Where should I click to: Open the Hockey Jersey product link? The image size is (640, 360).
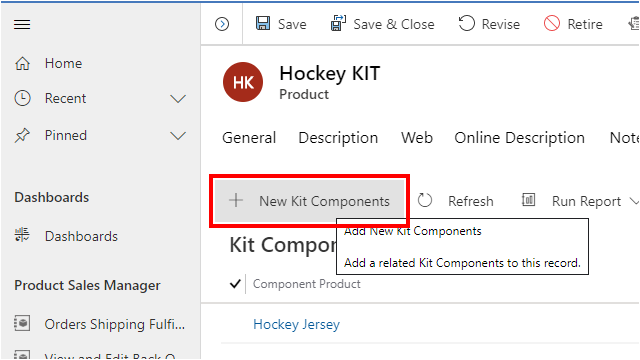(296, 324)
